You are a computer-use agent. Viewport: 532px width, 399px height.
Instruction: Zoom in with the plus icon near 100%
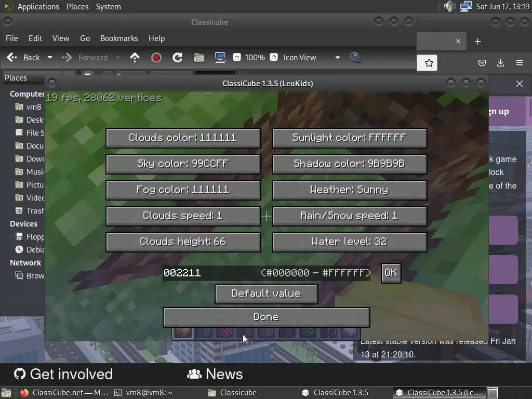pos(274,57)
